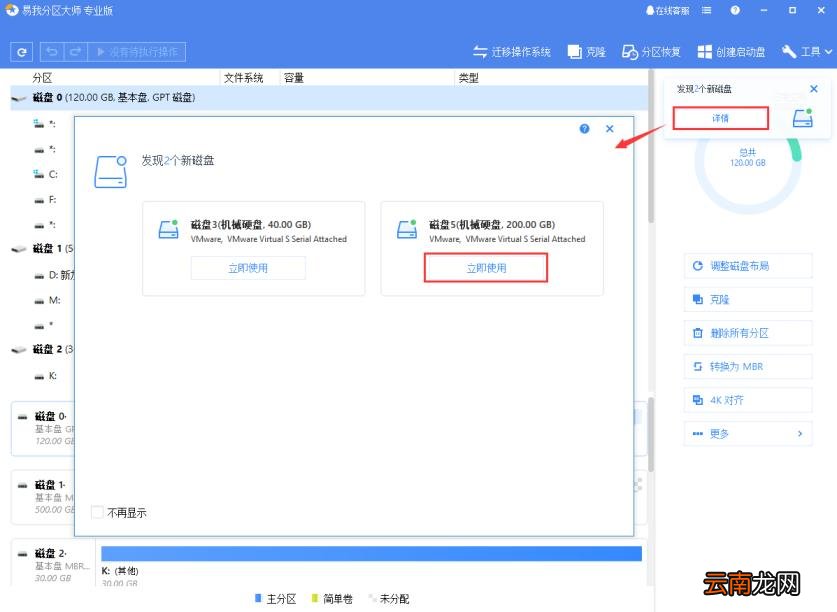Click the 文件系统 column header

[x=243, y=78]
